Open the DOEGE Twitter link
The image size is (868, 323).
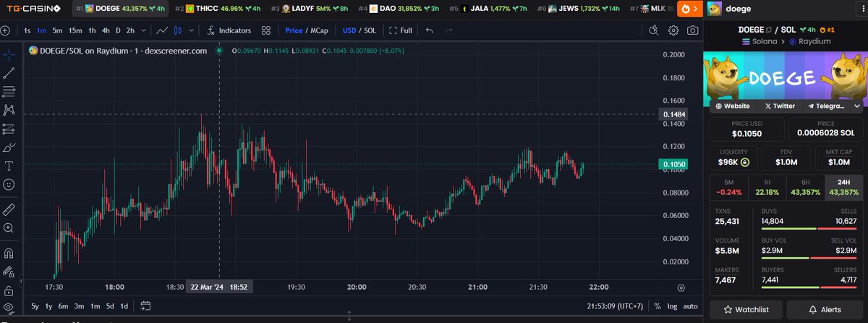coord(779,106)
